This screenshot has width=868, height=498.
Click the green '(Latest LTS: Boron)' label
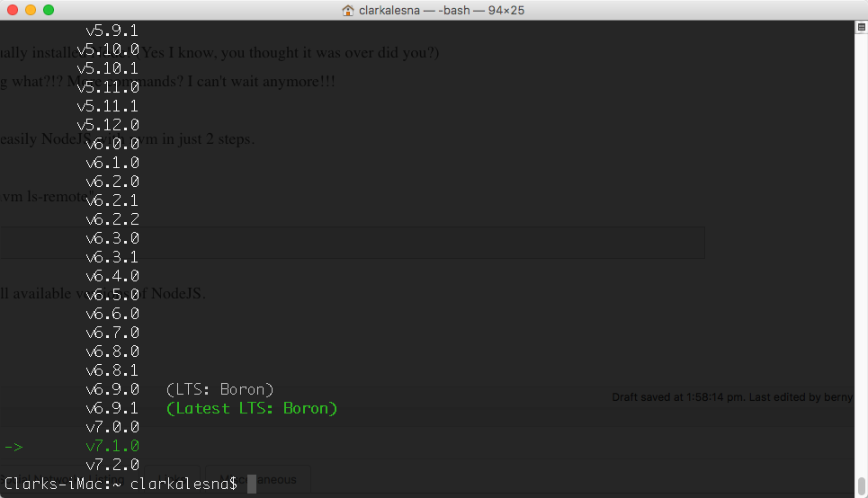(x=251, y=408)
